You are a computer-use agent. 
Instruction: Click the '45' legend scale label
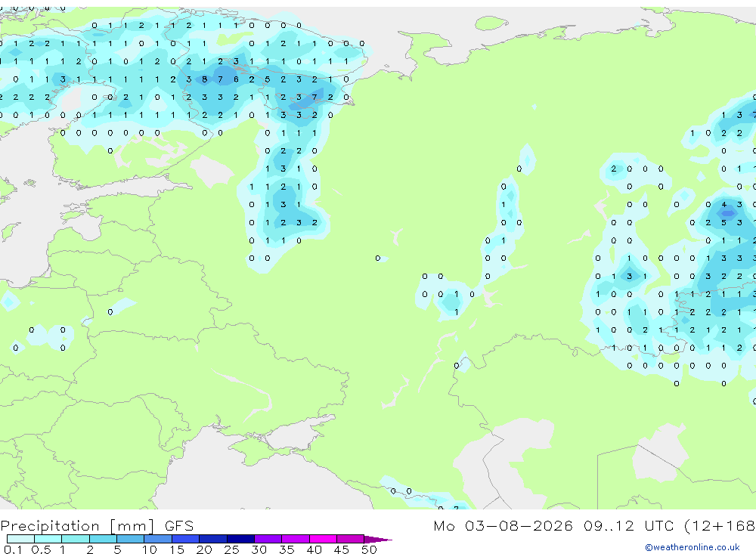tap(342, 549)
